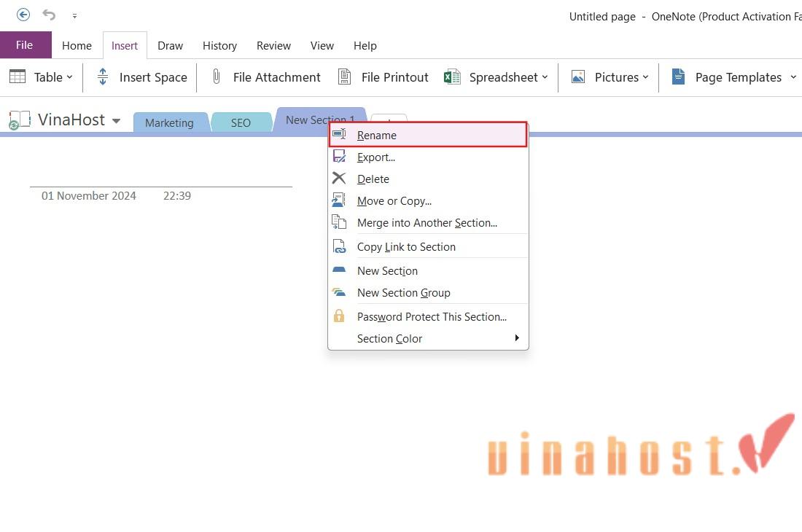Click the Page Templates icon
The width and height of the screenshot is (802, 532).
678,77
